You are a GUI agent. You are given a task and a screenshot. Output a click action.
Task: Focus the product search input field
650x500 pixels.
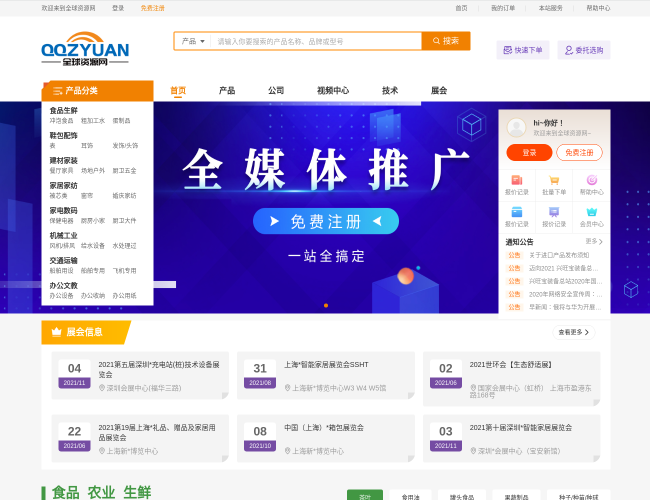316,41
